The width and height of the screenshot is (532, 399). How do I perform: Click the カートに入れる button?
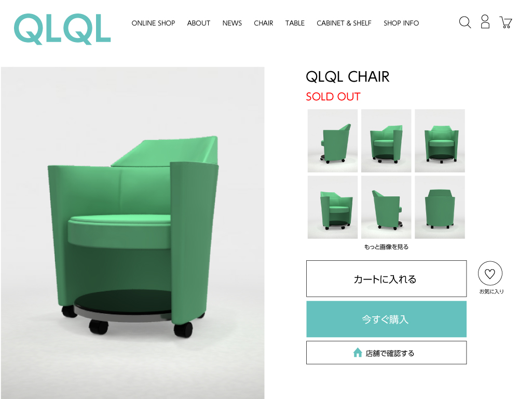click(387, 279)
